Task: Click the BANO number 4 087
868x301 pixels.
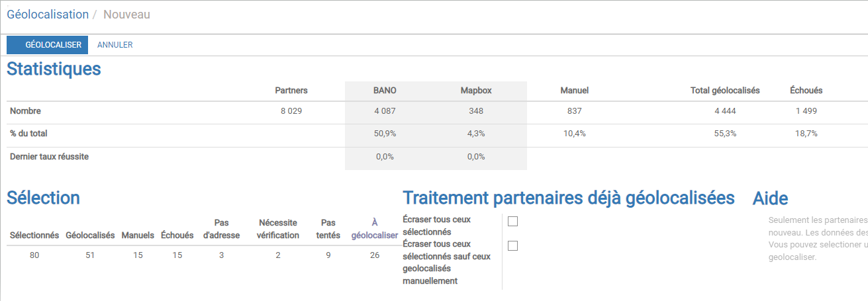Action: 385,111
